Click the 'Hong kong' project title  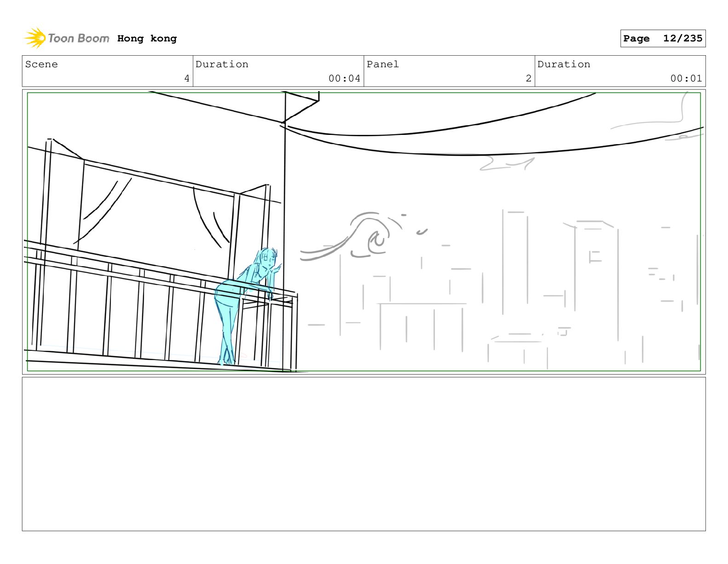click(147, 39)
